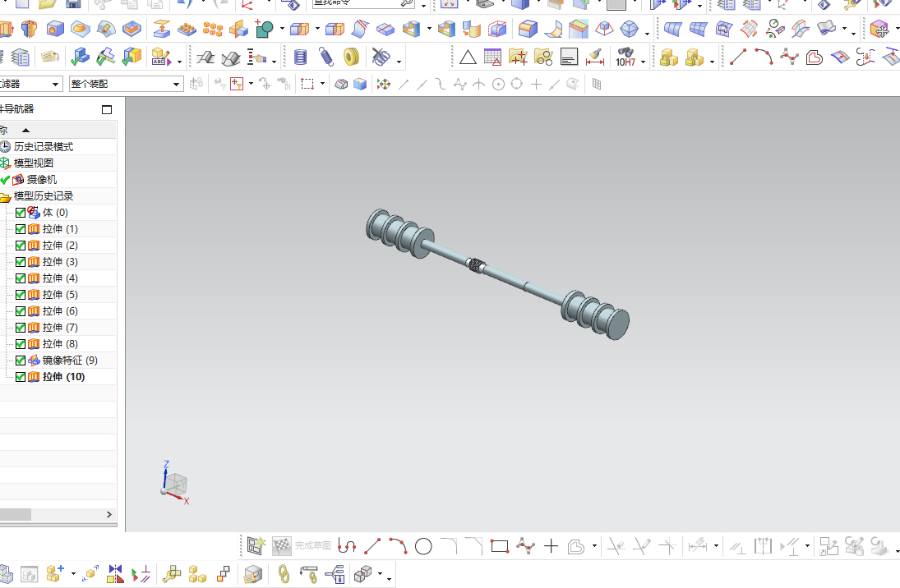The width and height of the screenshot is (900, 588).
Task: Select the Unite boolean tool
Action: (264, 29)
